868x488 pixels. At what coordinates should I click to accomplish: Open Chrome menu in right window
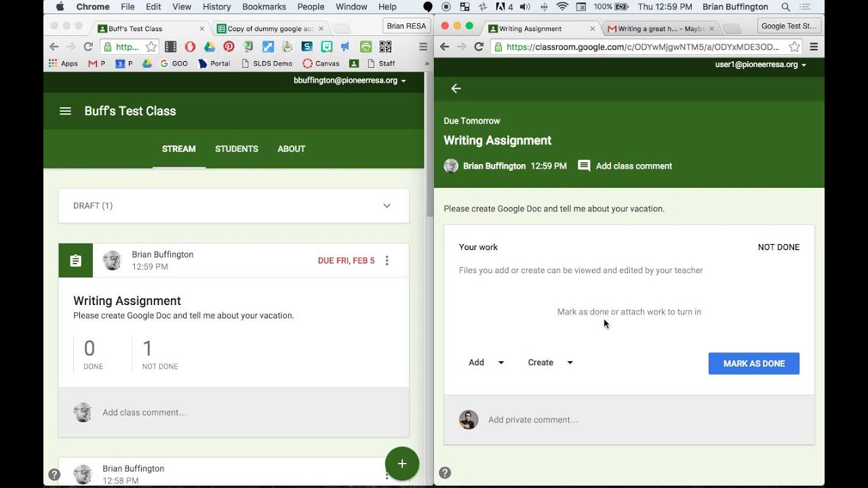click(x=814, y=47)
